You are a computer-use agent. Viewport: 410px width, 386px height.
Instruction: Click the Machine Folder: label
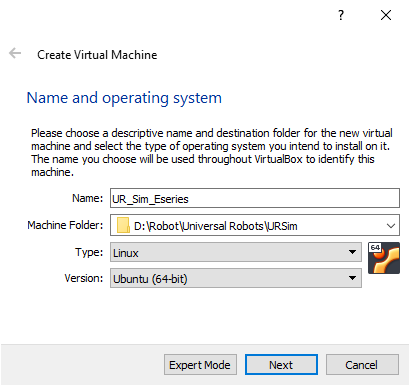(65, 225)
